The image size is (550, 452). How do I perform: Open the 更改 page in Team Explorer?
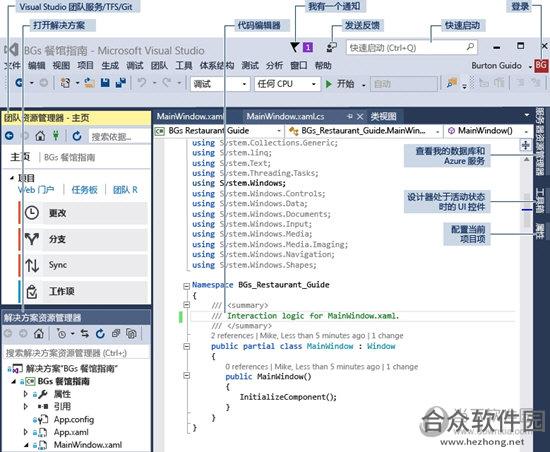click(86, 213)
